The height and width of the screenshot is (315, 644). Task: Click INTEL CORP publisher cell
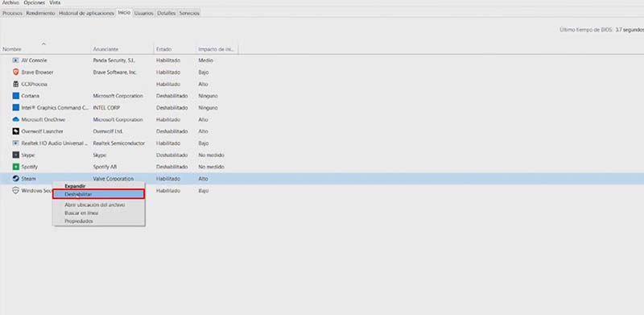[x=106, y=108]
